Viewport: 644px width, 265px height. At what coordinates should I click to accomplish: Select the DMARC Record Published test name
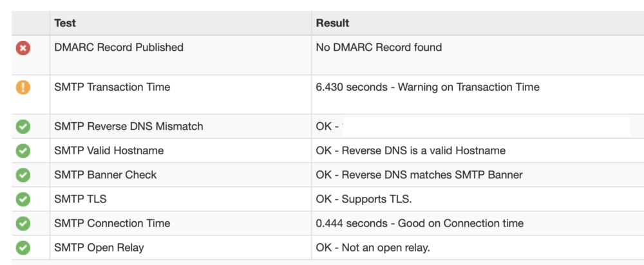(118, 48)
